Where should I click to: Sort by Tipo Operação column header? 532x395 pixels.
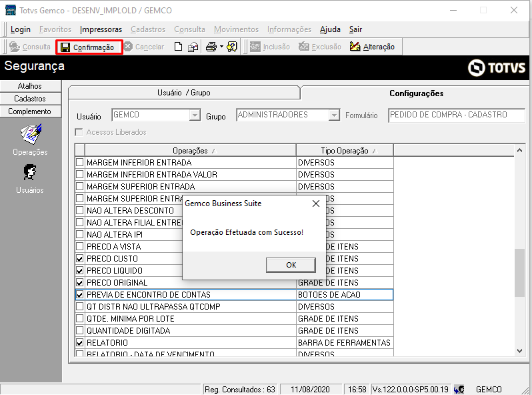345,150
